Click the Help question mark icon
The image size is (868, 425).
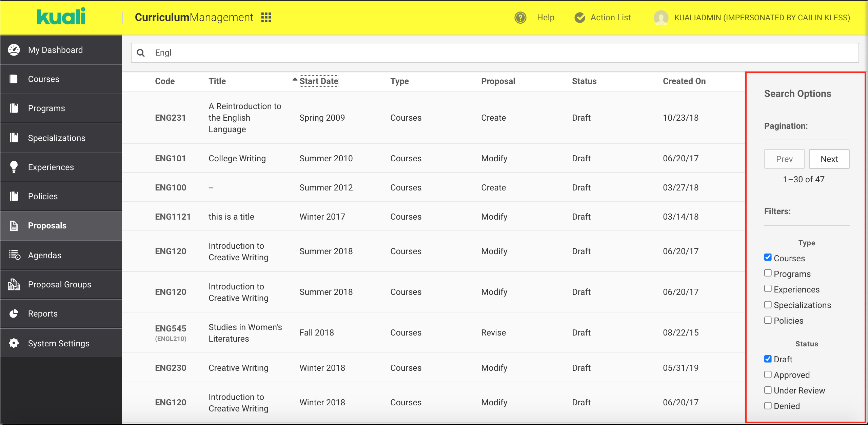pyautogui.click(x=520, y=17)
